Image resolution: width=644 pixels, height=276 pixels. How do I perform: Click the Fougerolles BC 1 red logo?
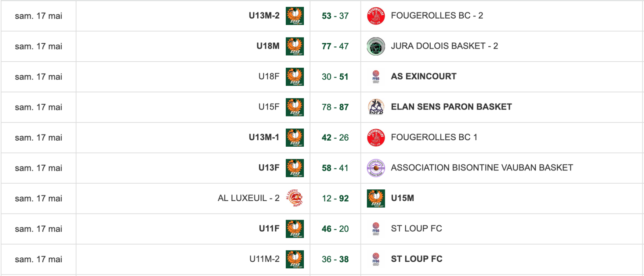click(x=376, y=137)
